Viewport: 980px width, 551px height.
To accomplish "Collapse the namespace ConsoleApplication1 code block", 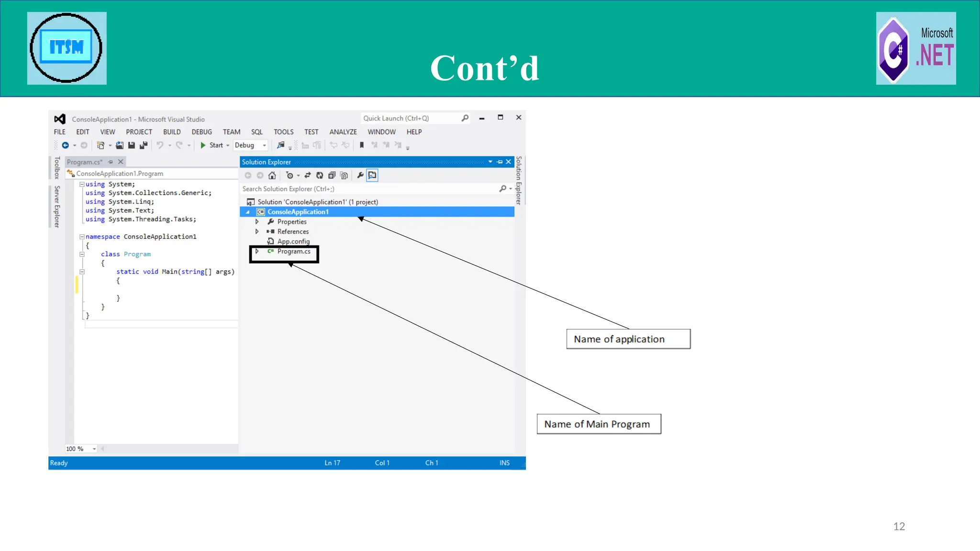I will click(82, 237).
